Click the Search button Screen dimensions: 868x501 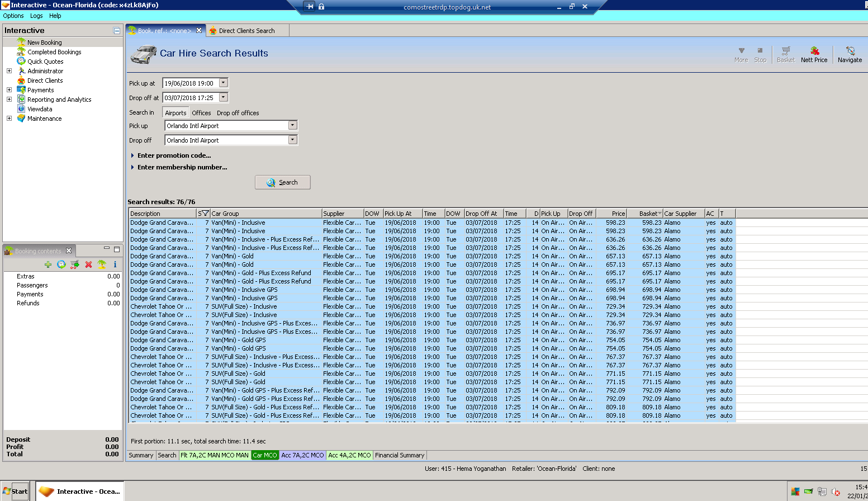click(282, 182)
